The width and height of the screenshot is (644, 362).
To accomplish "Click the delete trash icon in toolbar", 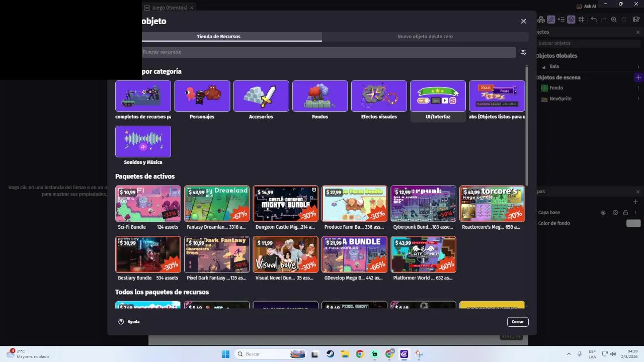I will [624, 20].
